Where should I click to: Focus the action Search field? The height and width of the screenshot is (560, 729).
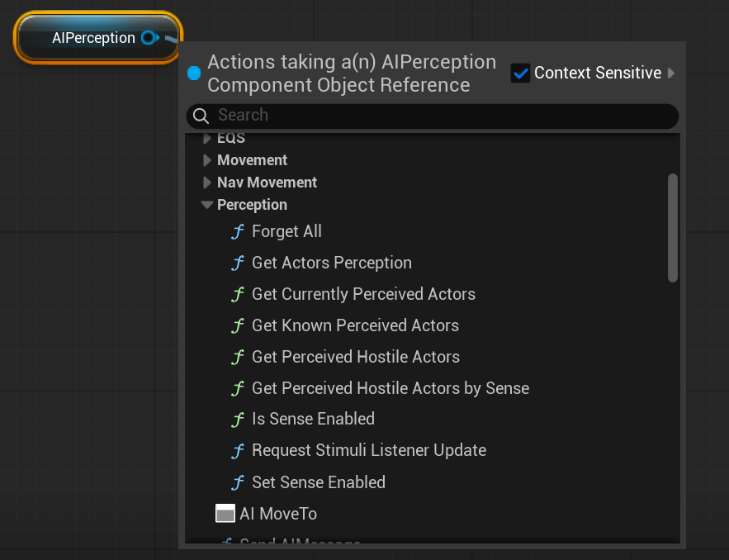[433, 116]
